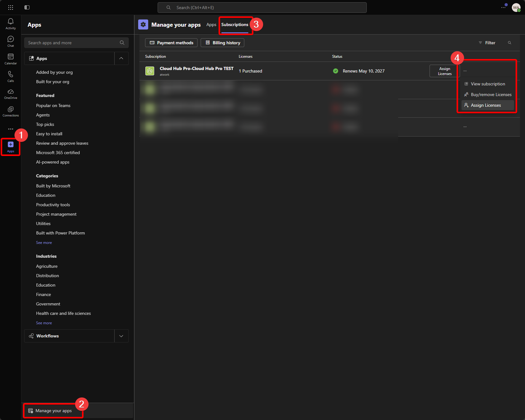Click See more under Industries

coord(44,323)
